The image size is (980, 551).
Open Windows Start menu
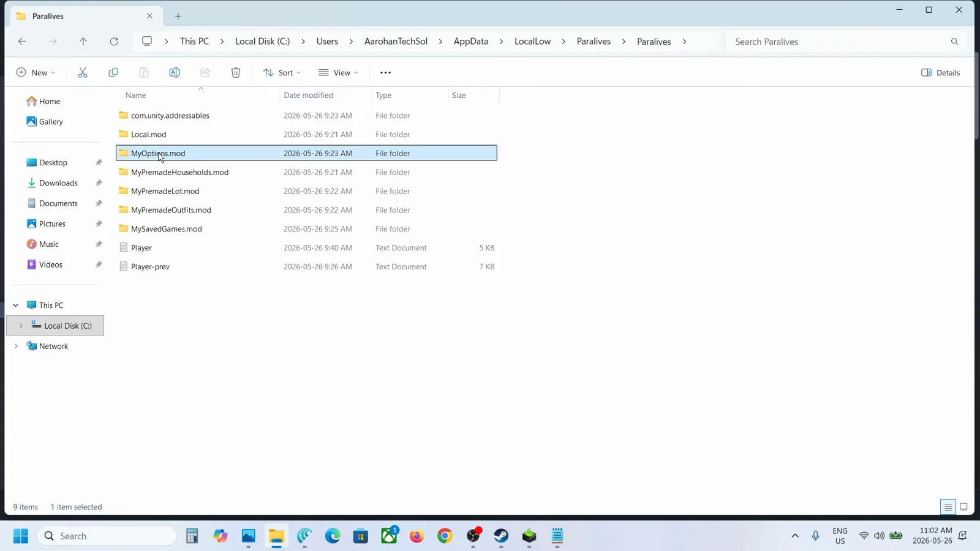pyautogui.click(x=21, y=536)
